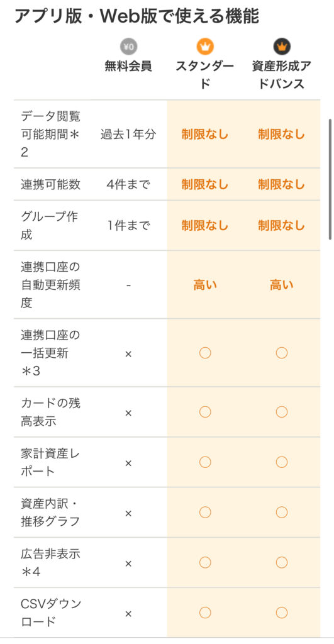The width and height of the screenshot is (334, 644).
Task: Click the データ閲覧可能期間＊2 row label
Action: click(50, 135)
